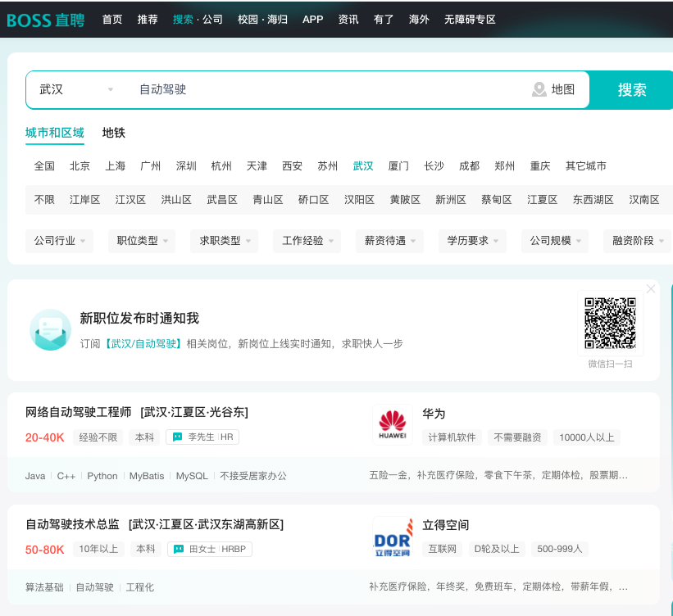Select 全国 in the city list
Image resolution: width=673 pixels, height=616 pixels.
(x=44, y=166)
